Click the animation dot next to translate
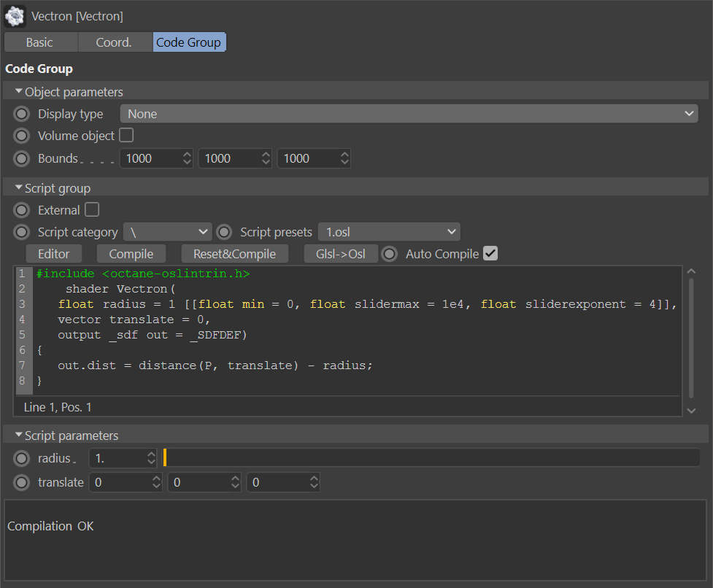Screen dimensions: 713x588 [x=21, y=482]
